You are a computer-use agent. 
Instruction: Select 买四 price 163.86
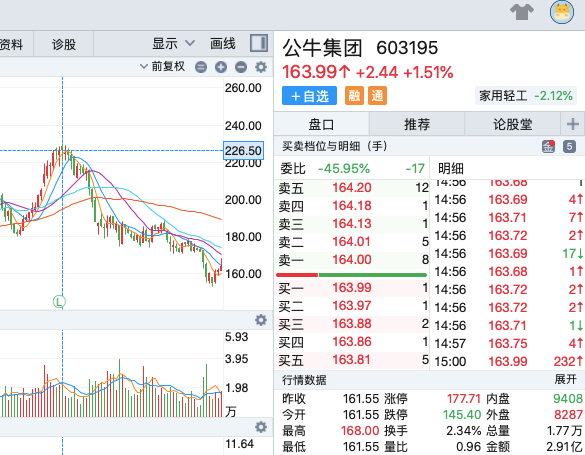(352, 342)
